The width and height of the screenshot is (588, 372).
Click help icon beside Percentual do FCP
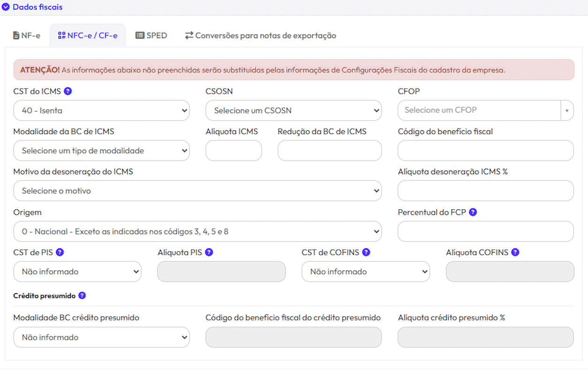point(473,212)
